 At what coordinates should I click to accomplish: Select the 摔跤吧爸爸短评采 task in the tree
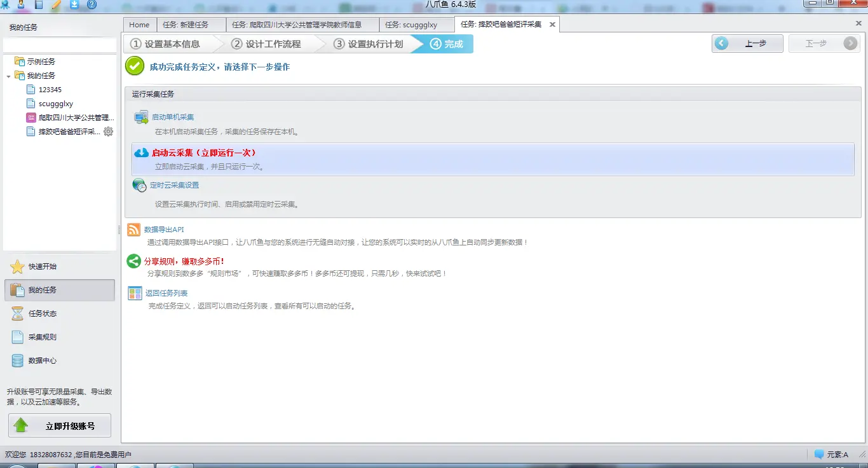point(64,132)
